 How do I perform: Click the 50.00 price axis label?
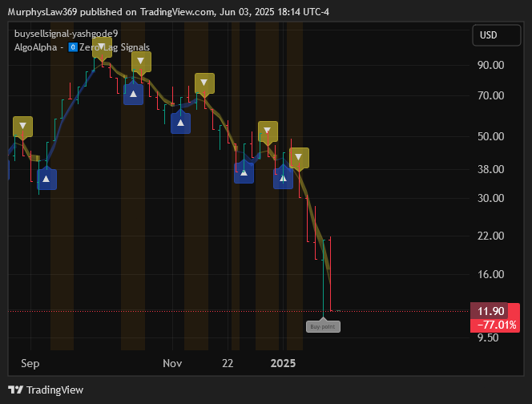490,136
